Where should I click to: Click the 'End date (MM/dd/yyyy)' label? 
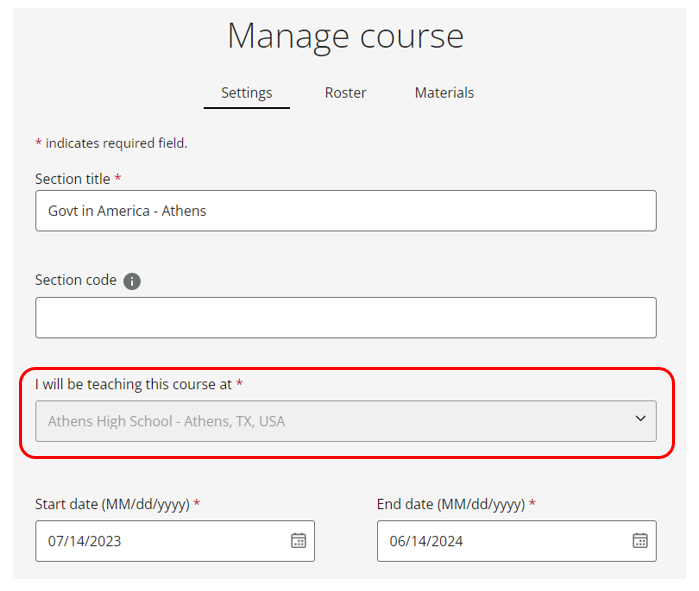pos(450,504)
